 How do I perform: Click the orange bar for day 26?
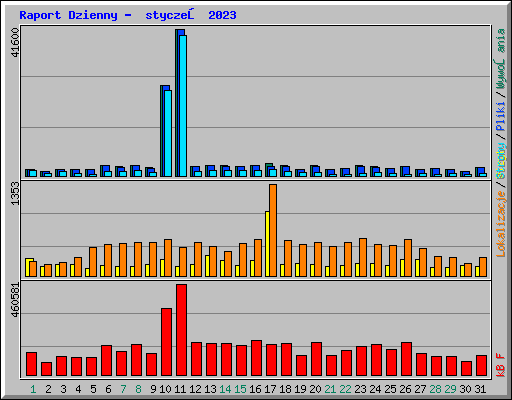click(408, 258)
